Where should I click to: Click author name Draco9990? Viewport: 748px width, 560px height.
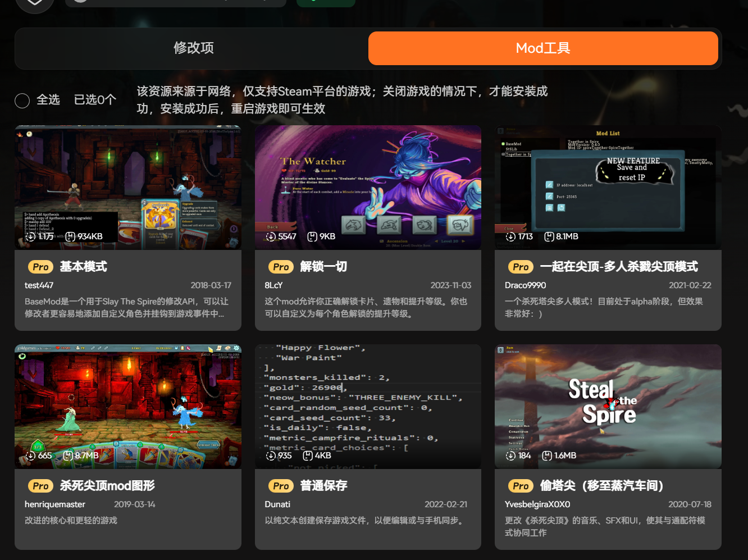(525, 285)
